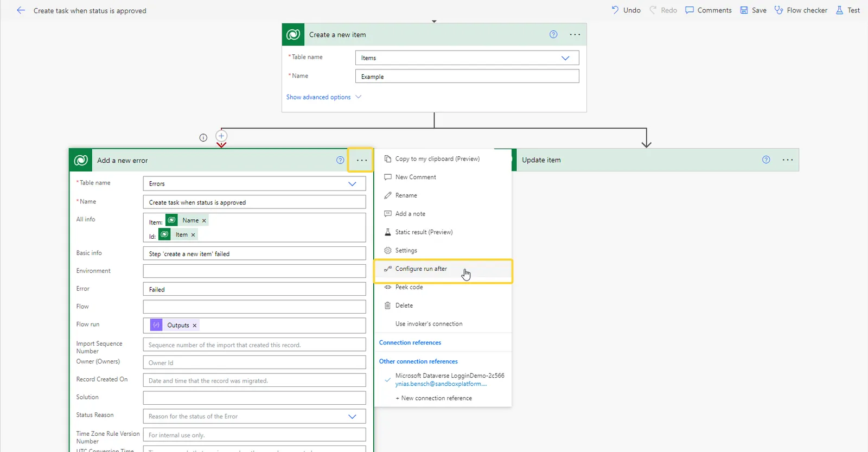Expand Show advanced options

pyautogui.click(x=323, y=97)
